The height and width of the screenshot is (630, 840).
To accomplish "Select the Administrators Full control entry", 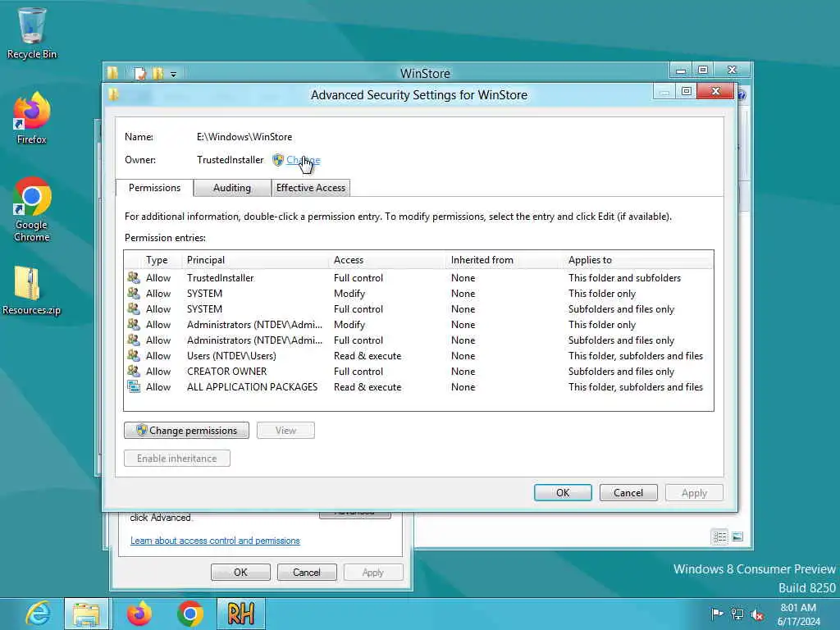I will coord(418,340).
